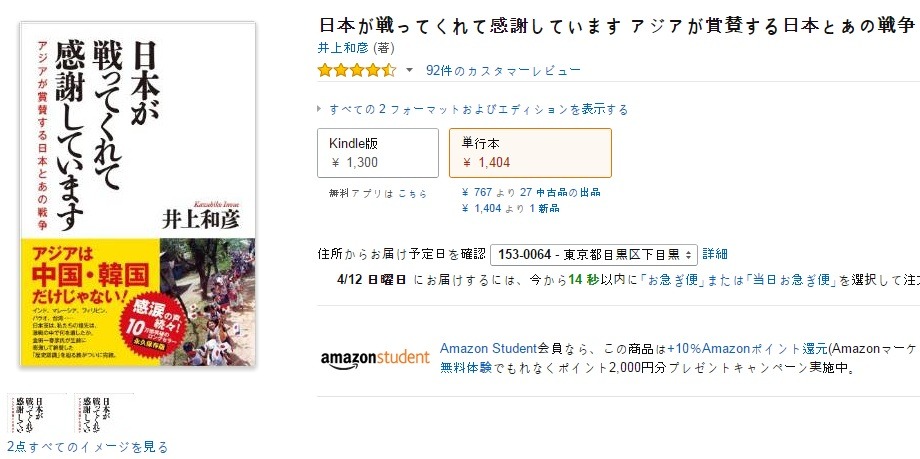The height and width of the screenshot is (459, 920).
Task: Open the rating breakdown dropdown arrow
Action: (x=409, y=71)
